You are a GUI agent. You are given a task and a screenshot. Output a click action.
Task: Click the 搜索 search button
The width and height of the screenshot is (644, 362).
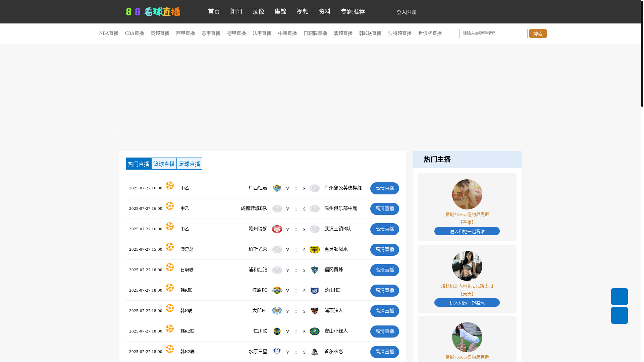click(538, 34)
